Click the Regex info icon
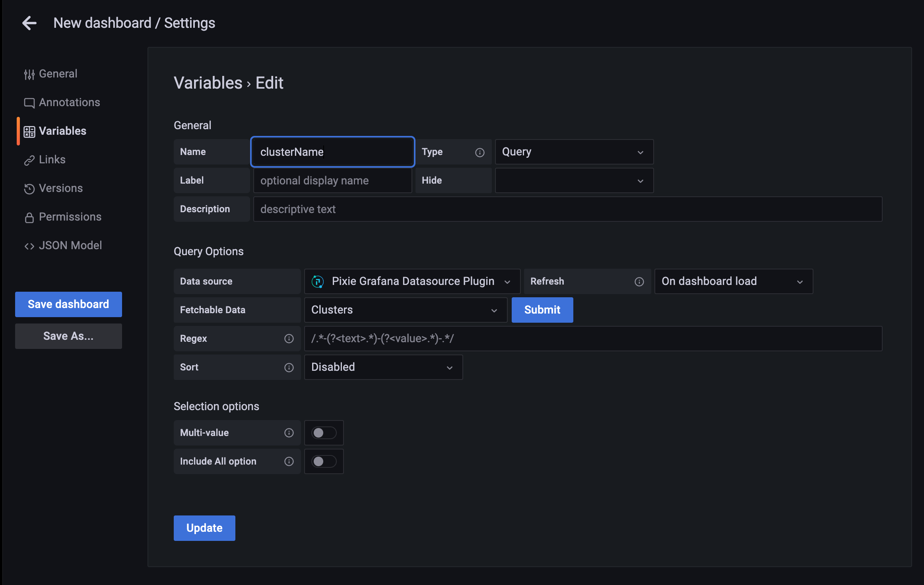This screenshot has width=924, height=585. pos(289,339)
